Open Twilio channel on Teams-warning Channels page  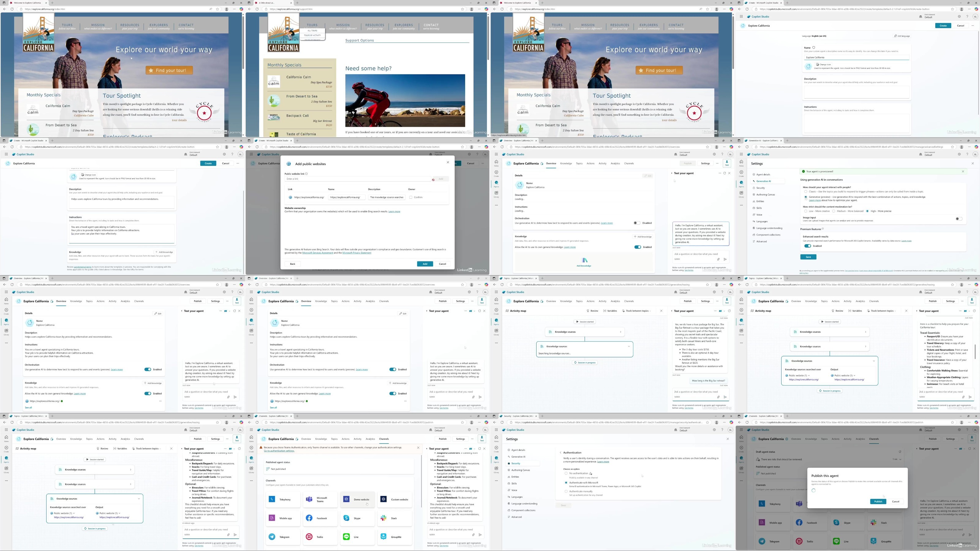(320, 537)
